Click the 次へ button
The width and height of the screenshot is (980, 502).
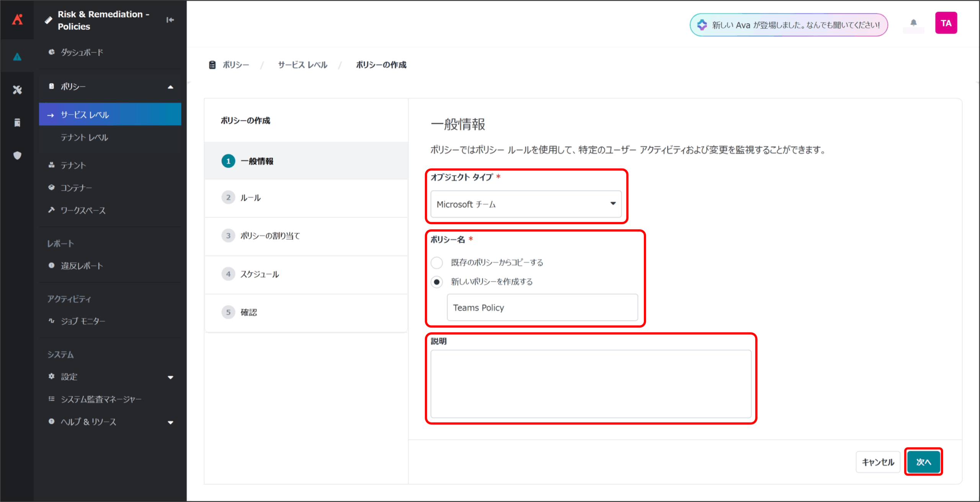pyautogui.click(x=923, y=462)
